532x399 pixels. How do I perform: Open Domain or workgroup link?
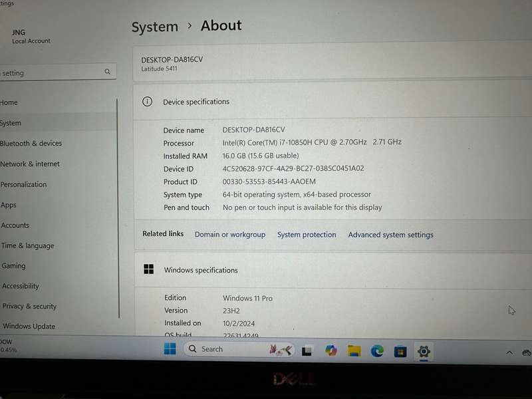[230, 235]
